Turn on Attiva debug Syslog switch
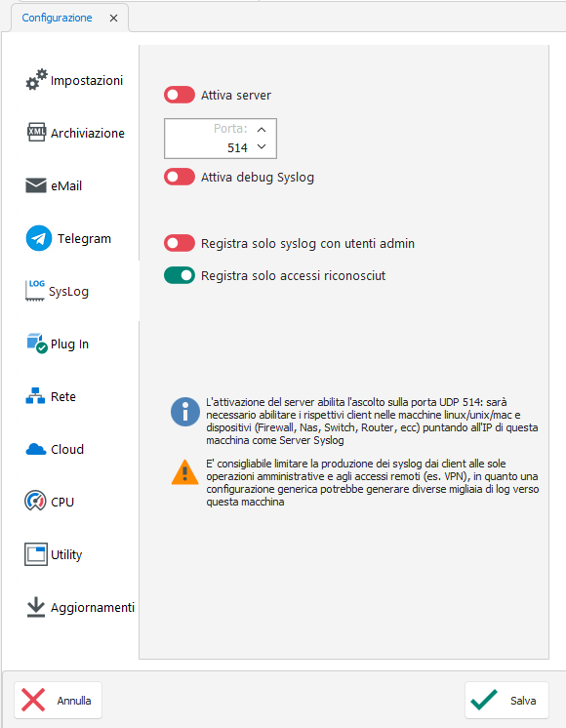Image resolution: width=566 pixels, height=728 pixels. point(180,177)
